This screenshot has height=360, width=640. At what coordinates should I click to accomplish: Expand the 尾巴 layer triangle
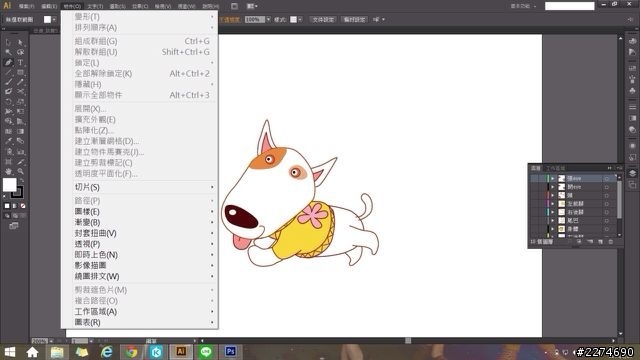[x=553, y=221]
